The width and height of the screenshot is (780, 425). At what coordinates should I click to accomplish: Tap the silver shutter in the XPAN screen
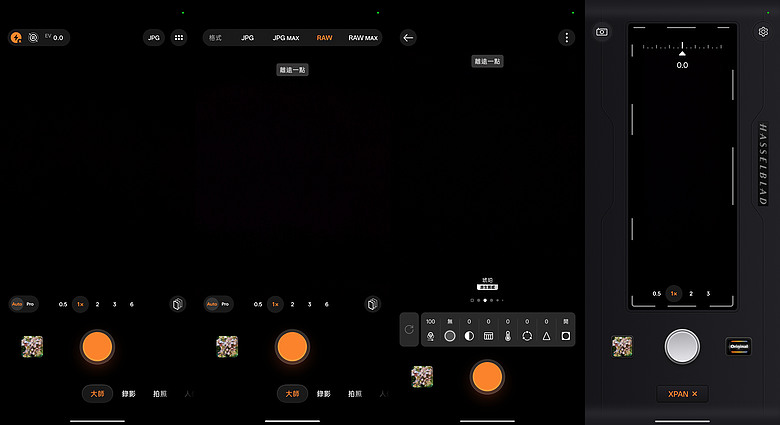[682, 346]
